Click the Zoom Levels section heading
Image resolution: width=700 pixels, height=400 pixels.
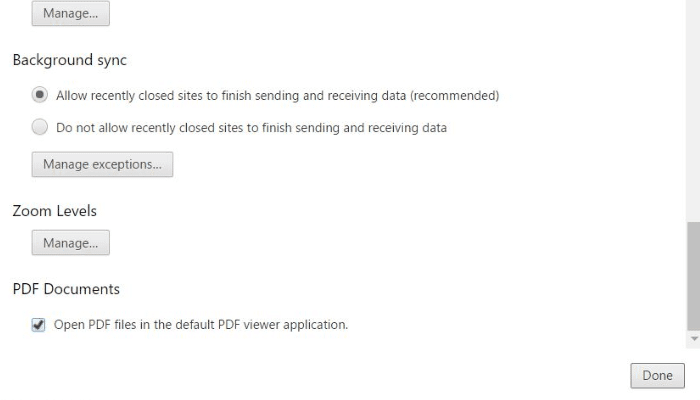(55, 211)
